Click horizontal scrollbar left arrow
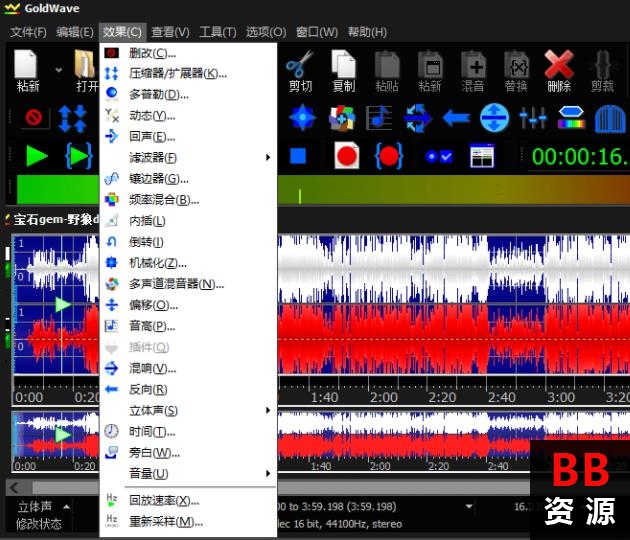Image resolution: width=630 pixels, height=540 pixels. [x=15, y=488]
